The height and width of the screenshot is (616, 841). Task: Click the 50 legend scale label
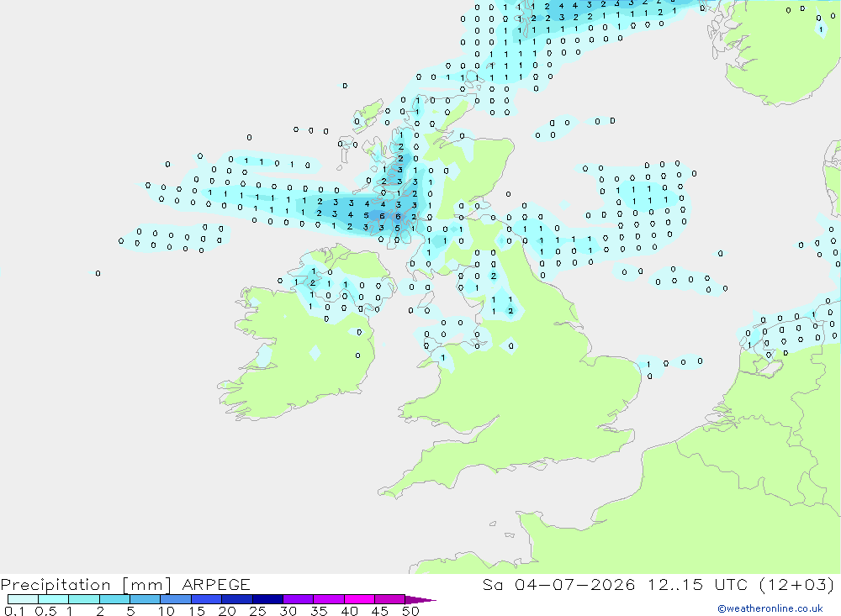coord(410,611)
